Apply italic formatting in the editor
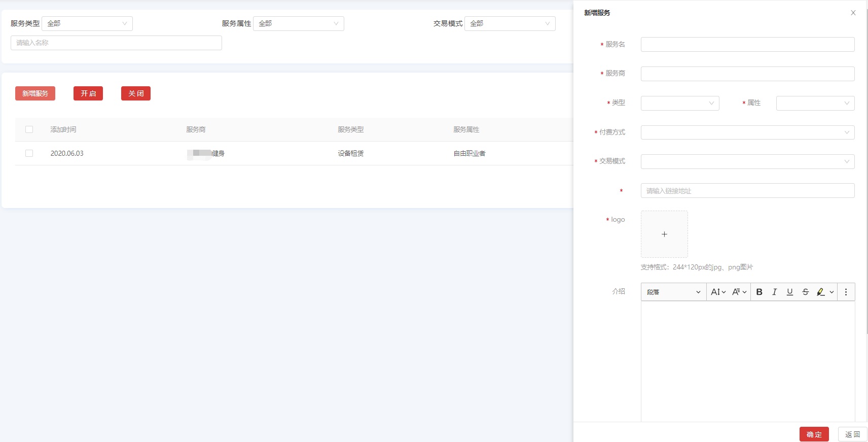The height and width of the screenshot is (442, 868). [x=774, y=292]
